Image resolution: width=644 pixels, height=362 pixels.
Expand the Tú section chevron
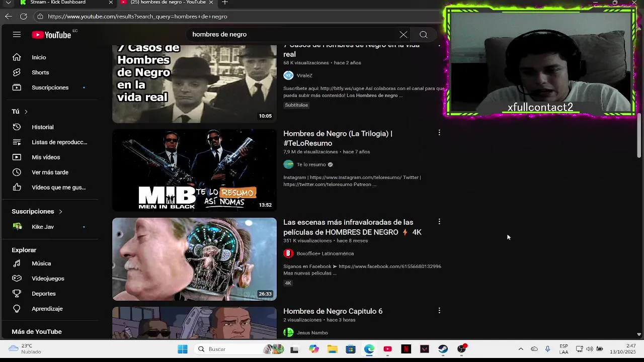[x=26, y=112]
